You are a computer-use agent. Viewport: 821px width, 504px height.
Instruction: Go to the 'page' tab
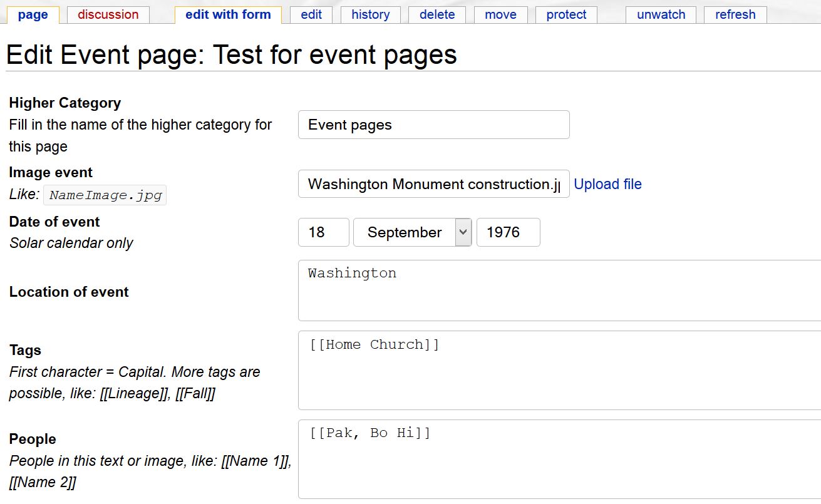pos(33,14)
